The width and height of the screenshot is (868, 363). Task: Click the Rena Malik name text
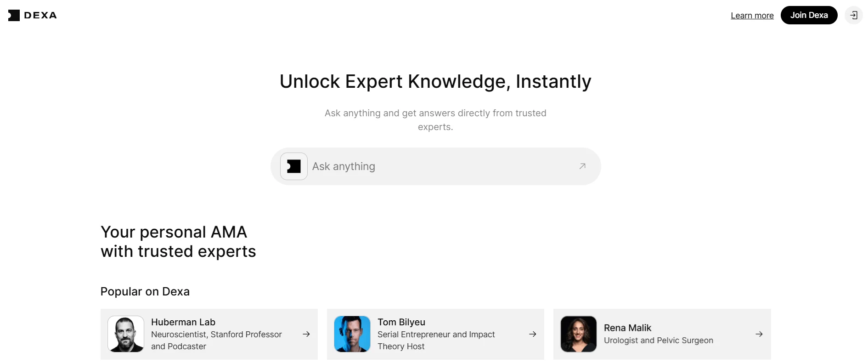(x=627, y=328)
